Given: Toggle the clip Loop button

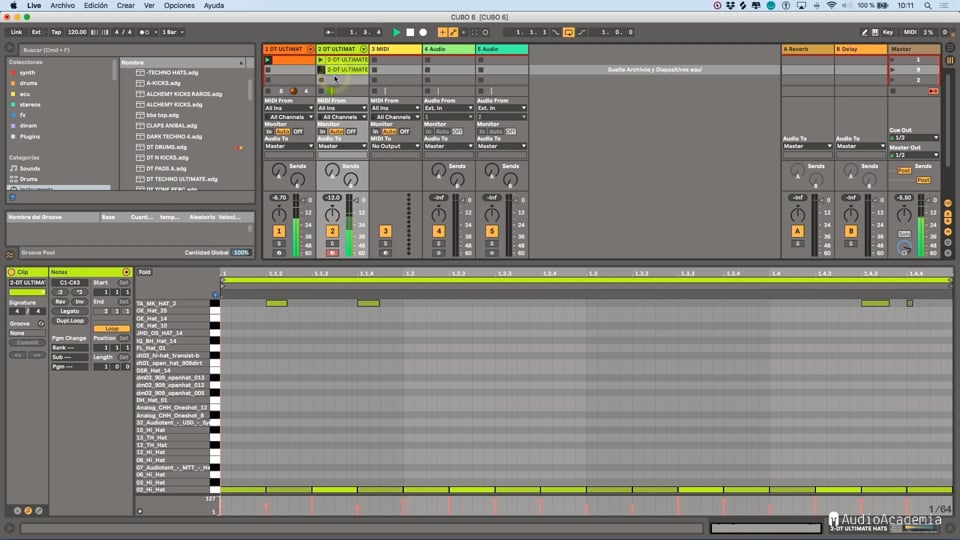Looking at the screenshot, I should pyautogui.click(x=111, y=329).
